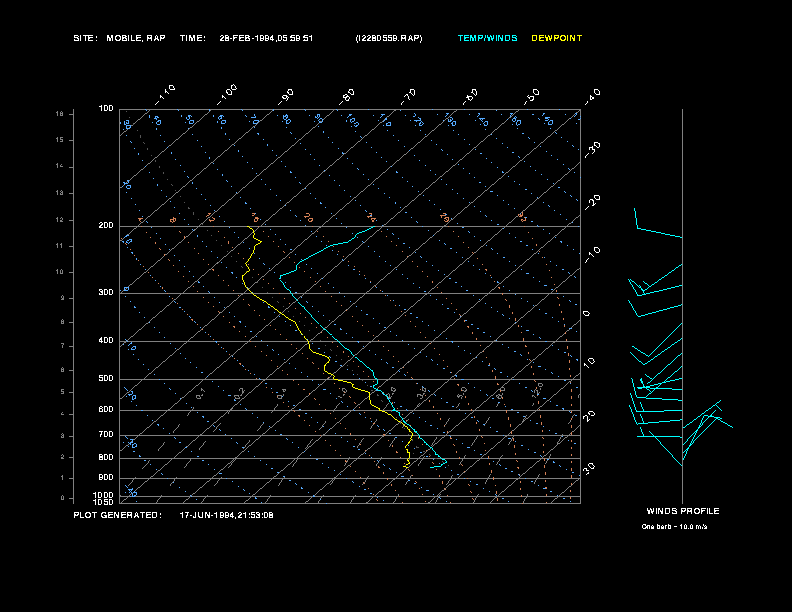Viewport: 792px width, 612px height.
Task: Click the 200 pressure level label
Action: pyautogui.click(x=106, y=226)
